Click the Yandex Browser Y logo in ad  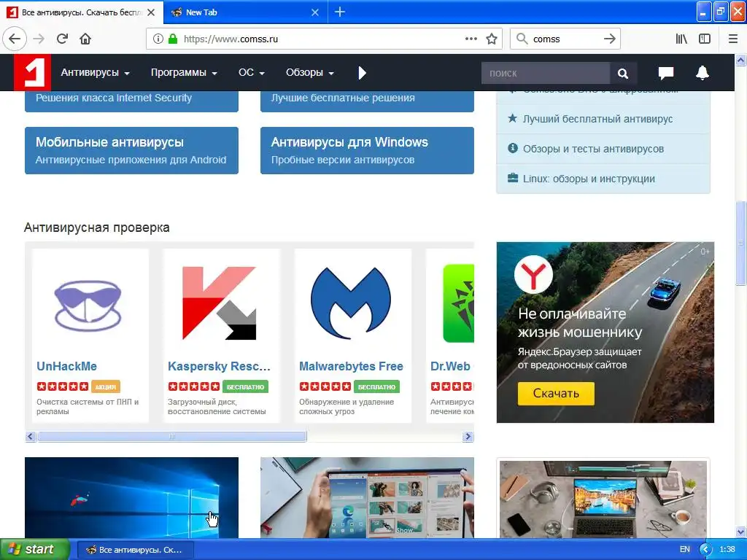533,274
